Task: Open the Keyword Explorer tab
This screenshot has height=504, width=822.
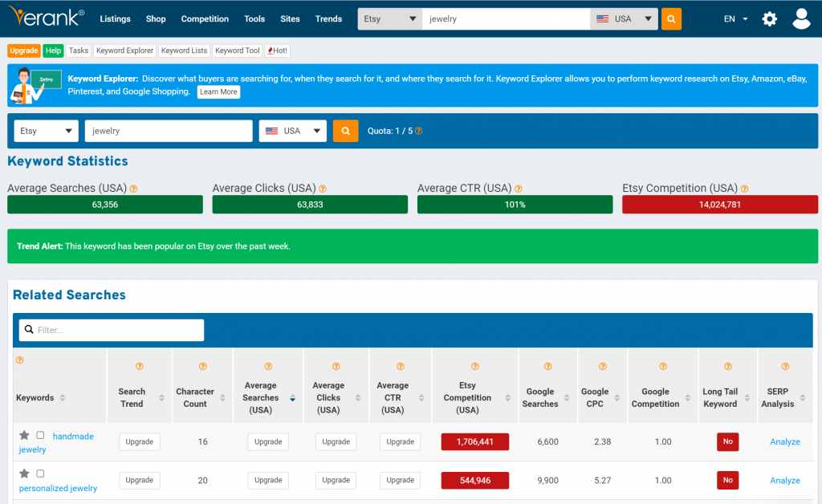Action: click(124, 51)
